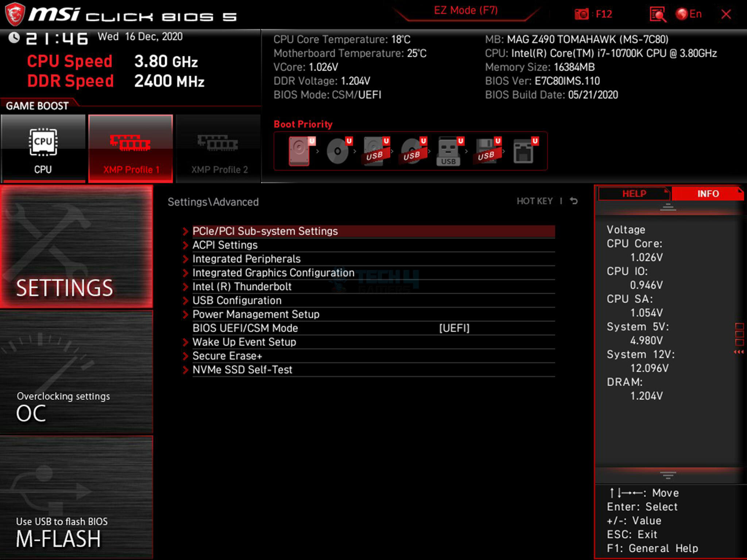The height and width of the screenshot is (560, 747).
Task: Click the clock icon beside the time
Action: (x=14, y=38)
